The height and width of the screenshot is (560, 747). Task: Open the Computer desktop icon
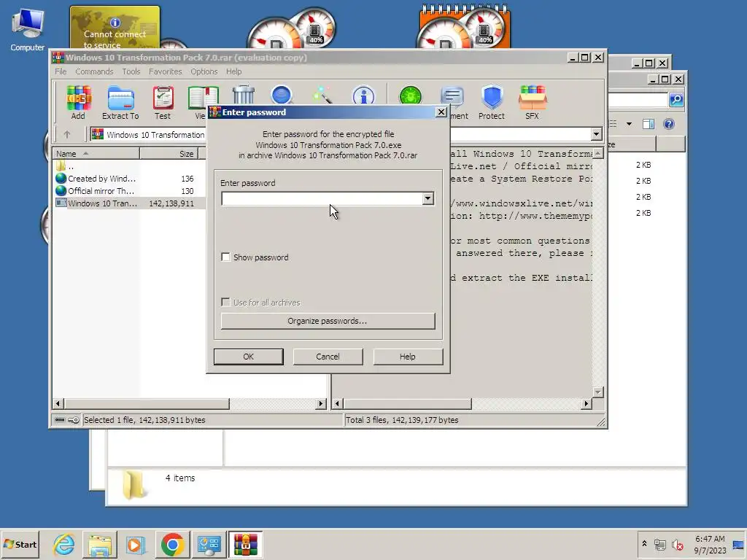tap(27, 29)
